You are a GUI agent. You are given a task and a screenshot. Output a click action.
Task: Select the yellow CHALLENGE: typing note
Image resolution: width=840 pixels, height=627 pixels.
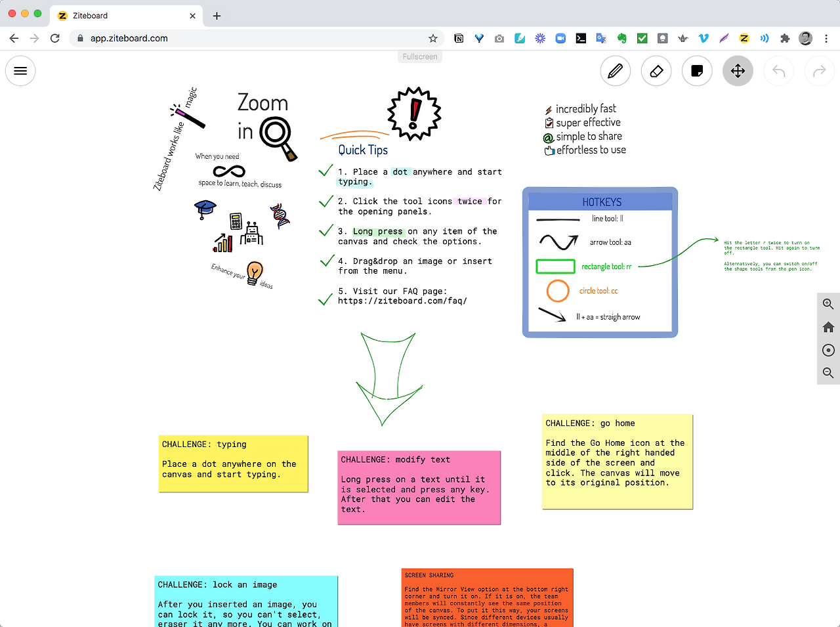[x=233, y=464]
